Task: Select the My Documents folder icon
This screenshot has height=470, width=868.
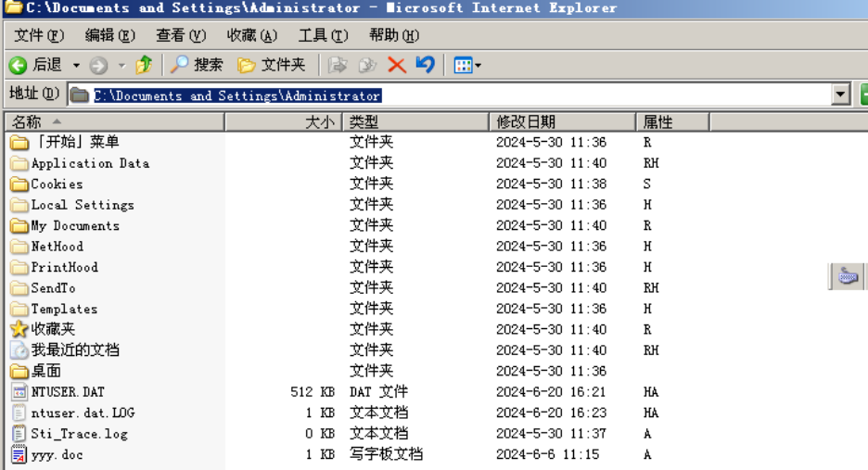Action: tap(19, 226)
